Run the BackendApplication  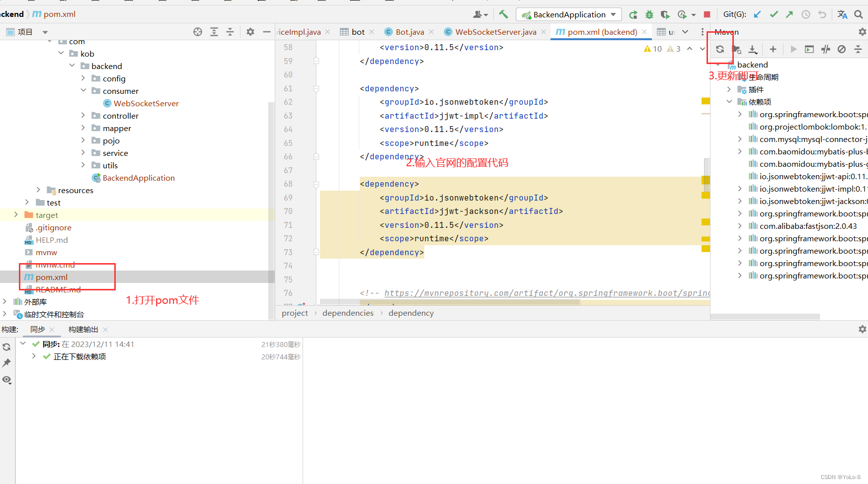coord(633,14)
